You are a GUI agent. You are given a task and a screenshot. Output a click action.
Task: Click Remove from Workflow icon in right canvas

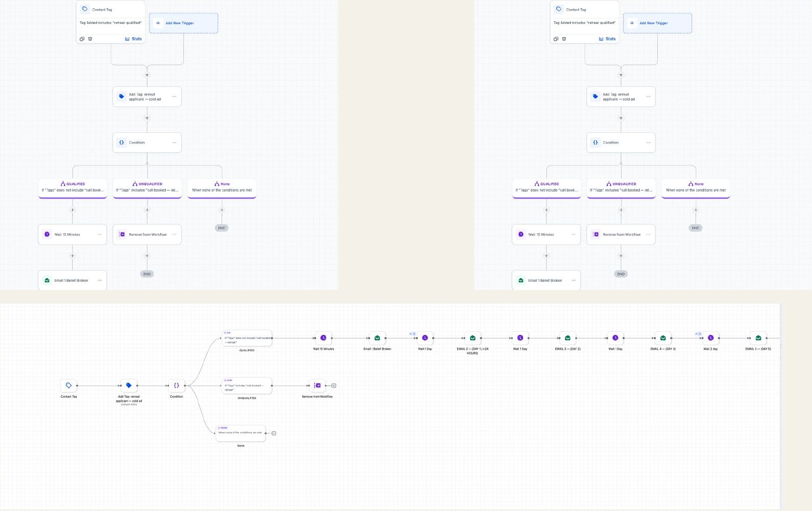click(x=595, y=234)
